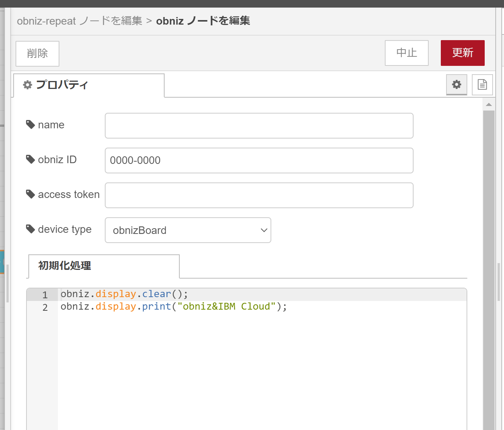Click the tag icon beside obniz ID
The width and height of the screenshot is (504, 430).
point(31,159)
